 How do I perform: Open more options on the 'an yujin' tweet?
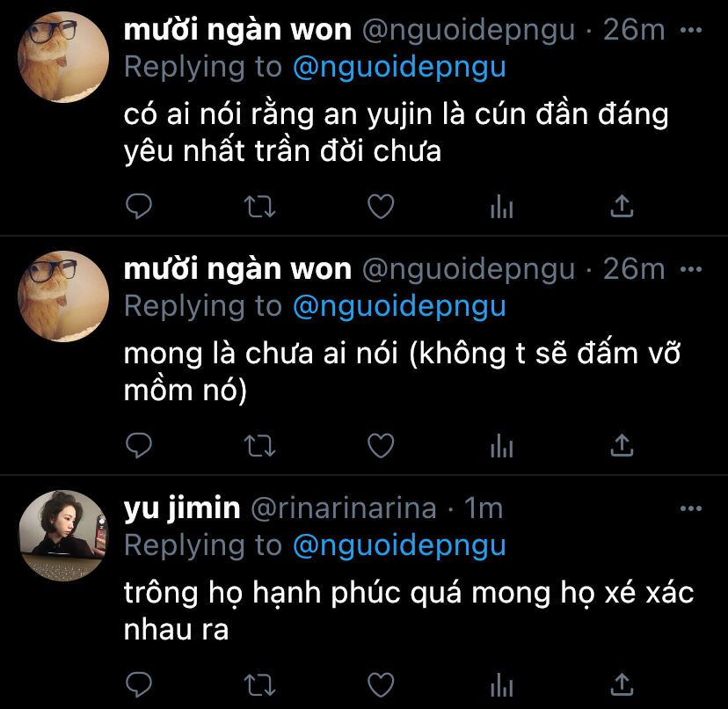click(x=691, y=30)
